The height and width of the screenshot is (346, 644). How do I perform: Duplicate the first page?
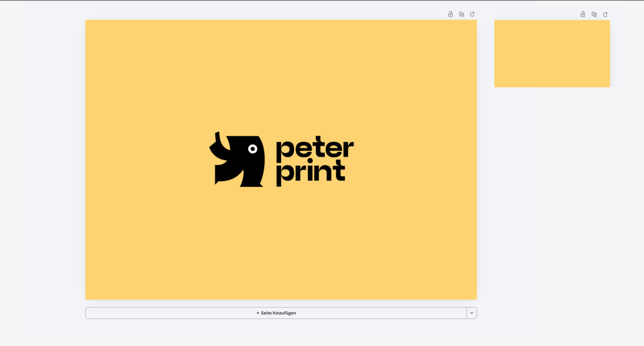pyautogui.click(x=461, y=14)
